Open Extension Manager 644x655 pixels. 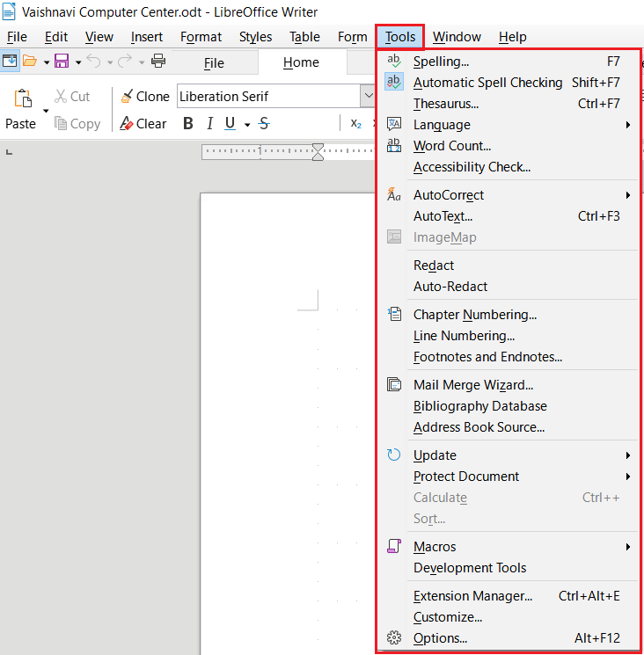pos(509,596)
